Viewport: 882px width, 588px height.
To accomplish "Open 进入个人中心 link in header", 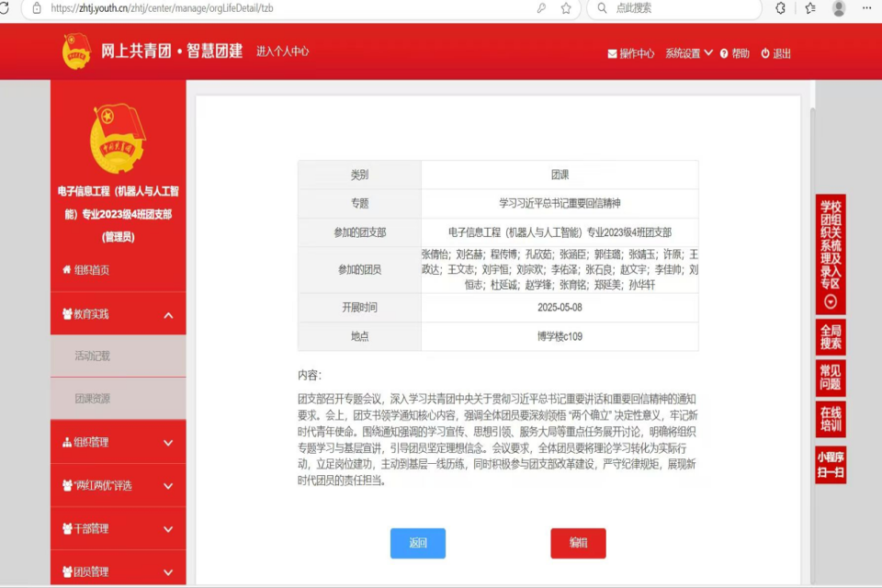I will pos(282,52).
